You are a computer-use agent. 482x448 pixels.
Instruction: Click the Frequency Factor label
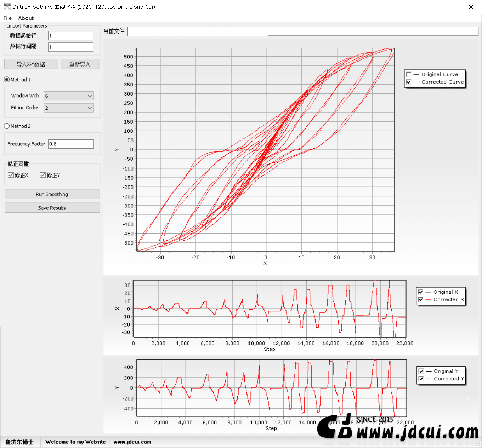click(x=26, y=144)
